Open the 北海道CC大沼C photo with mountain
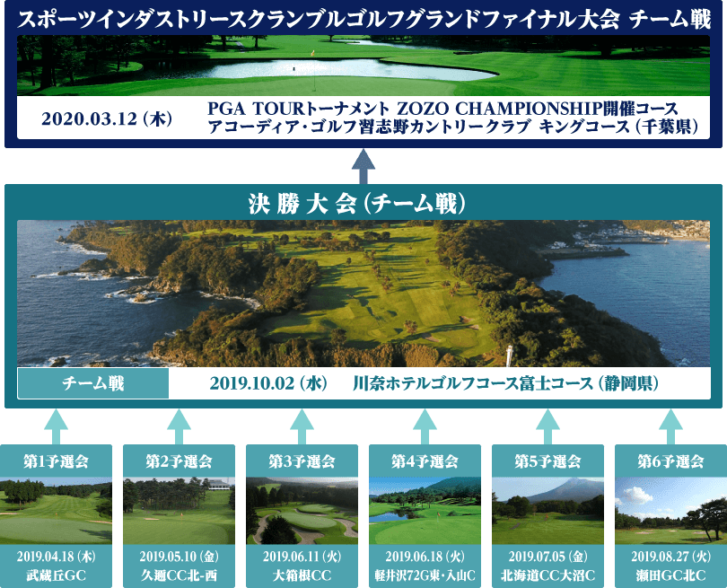The height and width of the screenshot is (588, 727). (547, 510)
